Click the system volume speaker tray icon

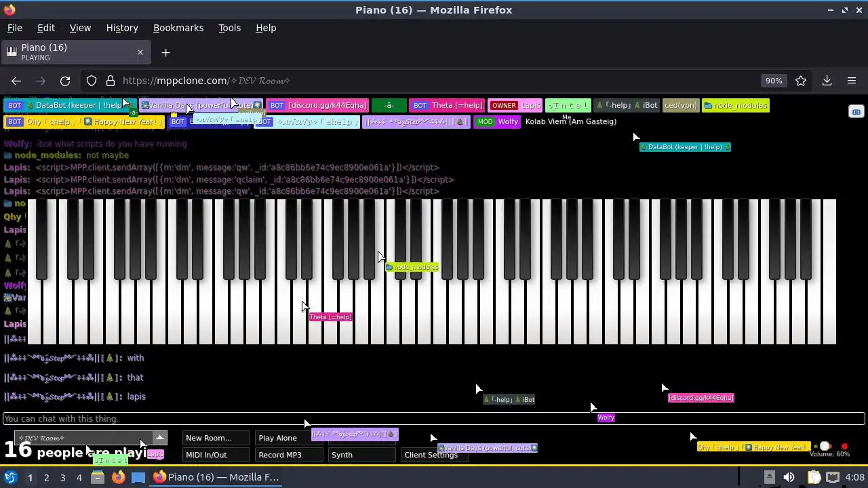pyautogui.click(x=789, y=477)
